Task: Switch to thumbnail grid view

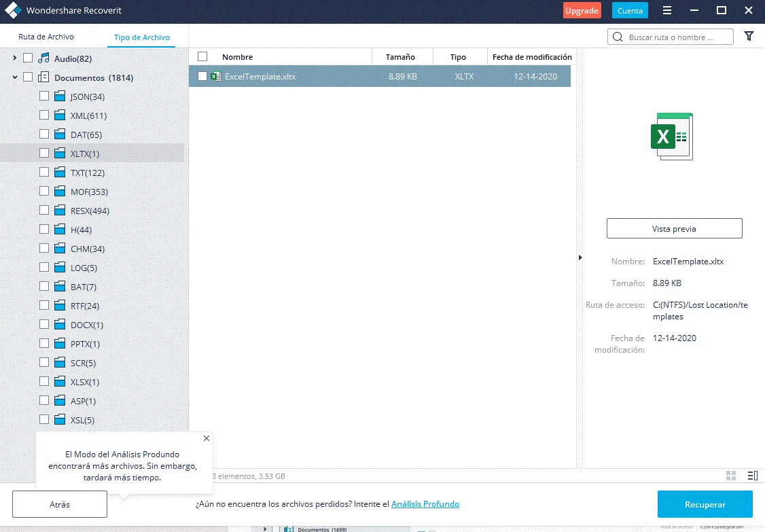Action: pos(731,476)
